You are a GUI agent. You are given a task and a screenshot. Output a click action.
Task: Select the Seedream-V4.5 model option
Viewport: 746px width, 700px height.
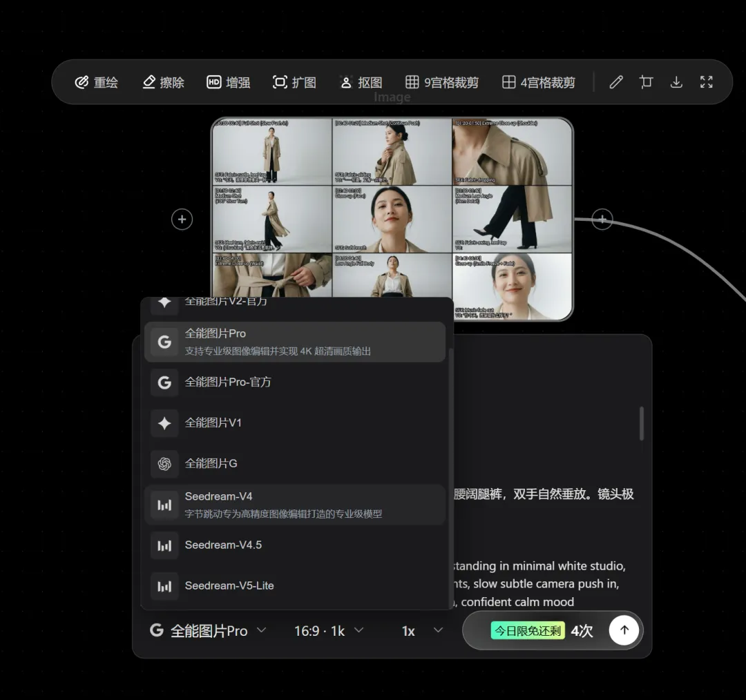(295, 545)
